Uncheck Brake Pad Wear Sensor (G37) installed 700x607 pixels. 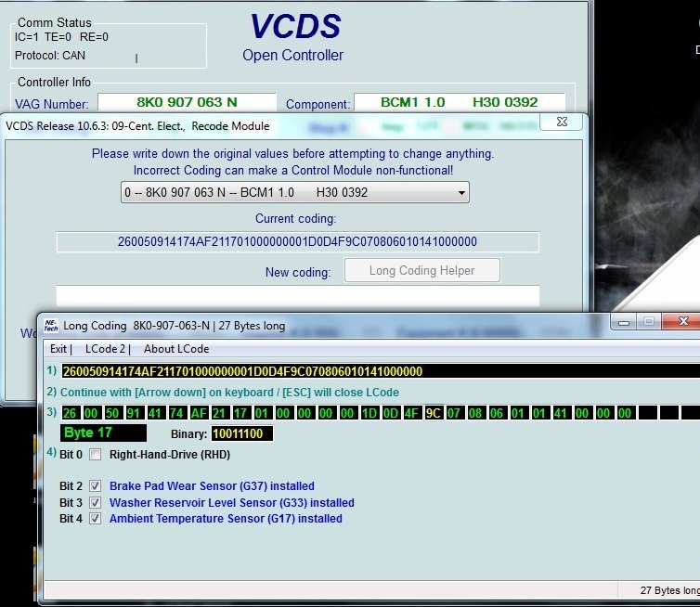point(95,485)
